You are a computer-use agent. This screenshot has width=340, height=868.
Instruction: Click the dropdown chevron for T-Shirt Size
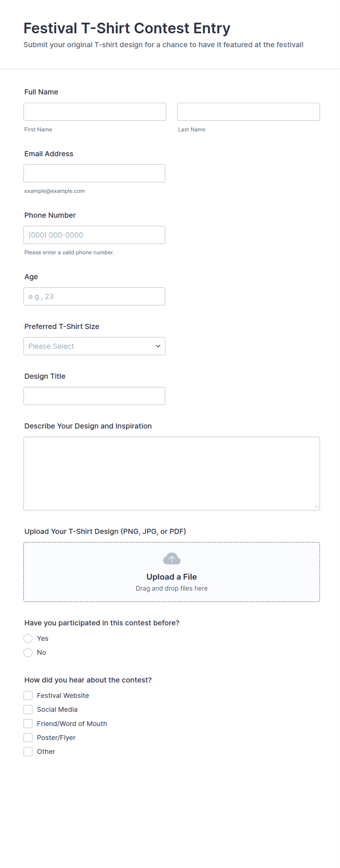click(158, 346)
